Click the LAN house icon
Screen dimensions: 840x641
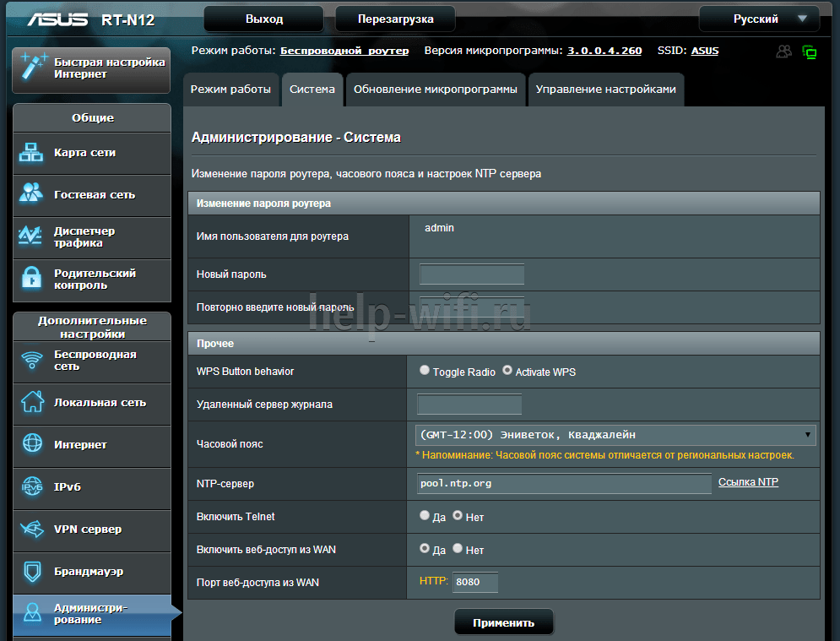pos(32,403)
